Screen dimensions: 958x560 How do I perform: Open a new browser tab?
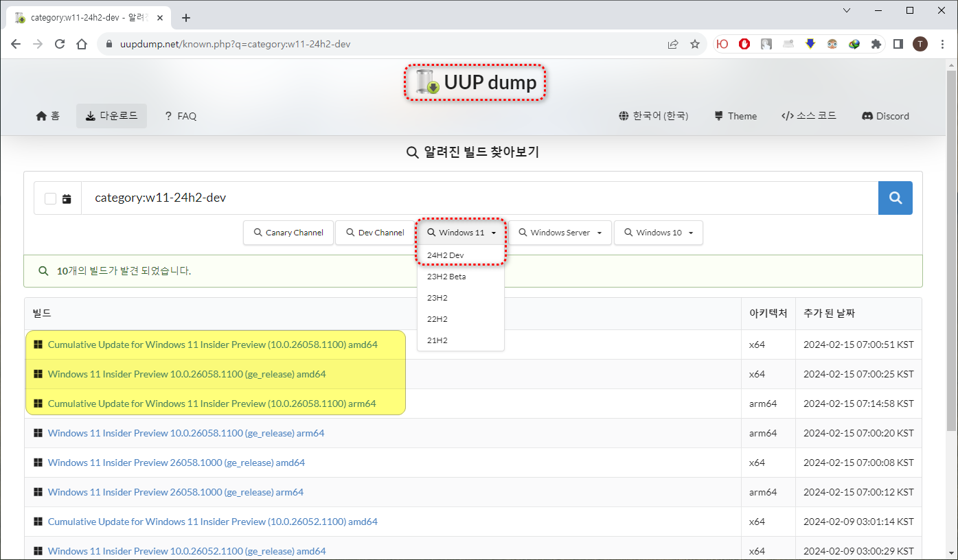coord(186,18)
